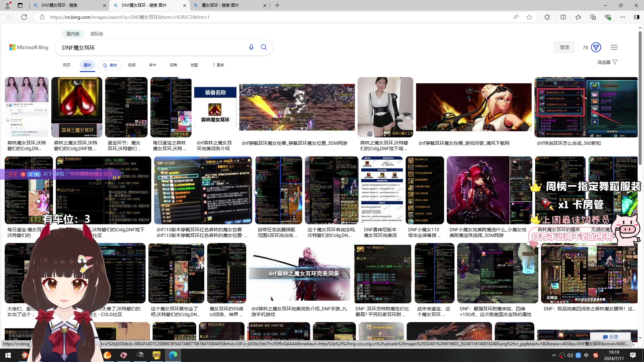Open the browser settings ellipsis menu

(x=623, y=17)
